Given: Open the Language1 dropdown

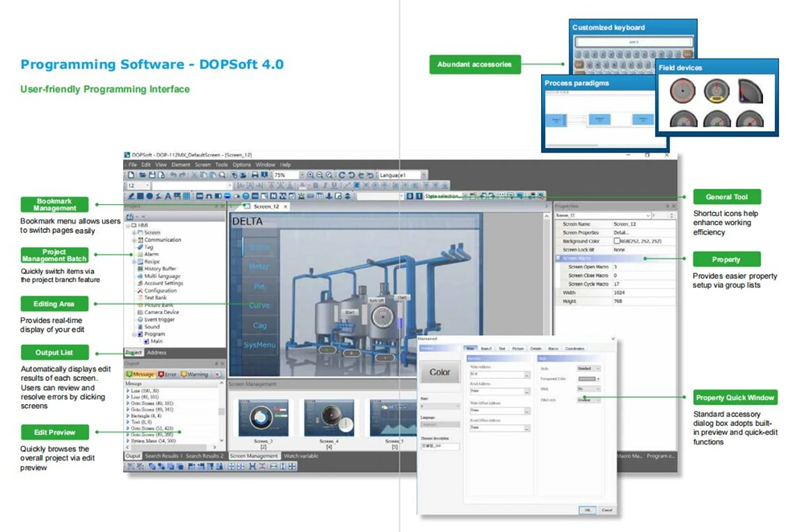Looking at the screenshot, I should pos(424,174).
